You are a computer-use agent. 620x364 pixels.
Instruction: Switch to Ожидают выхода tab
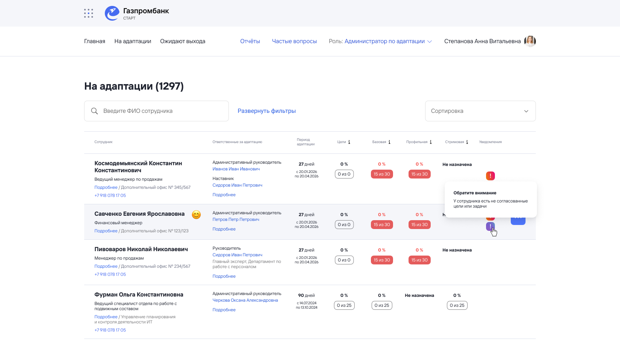[x=183, y=41]
